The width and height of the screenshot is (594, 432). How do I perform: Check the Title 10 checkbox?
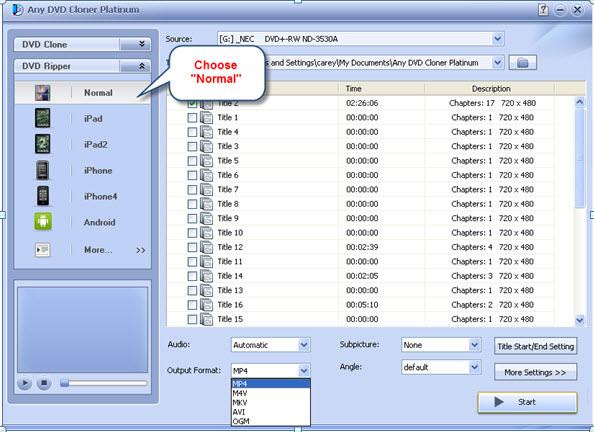tap(192, 233)
